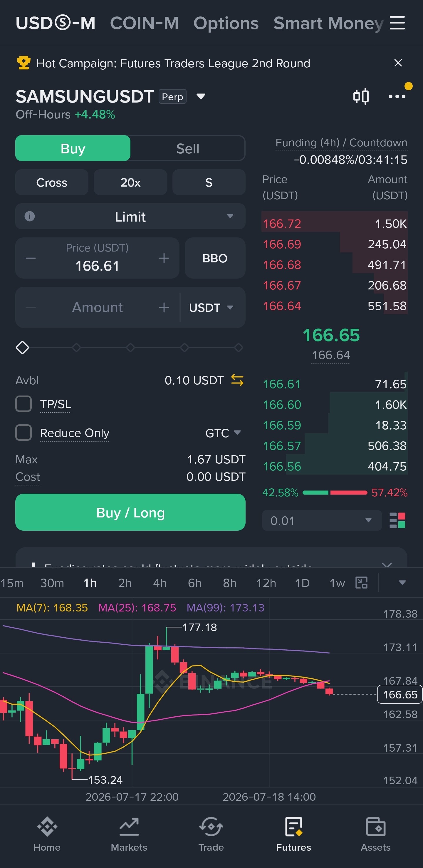423x868 pixels.
Task: Set the amount slider to its midpoint marker
Action: pos(130,347)
